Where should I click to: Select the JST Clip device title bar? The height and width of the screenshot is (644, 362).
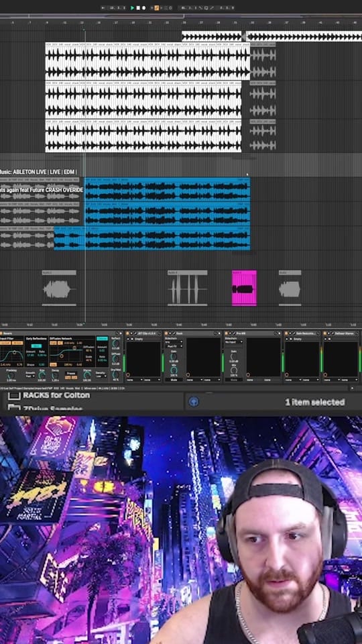143,333
